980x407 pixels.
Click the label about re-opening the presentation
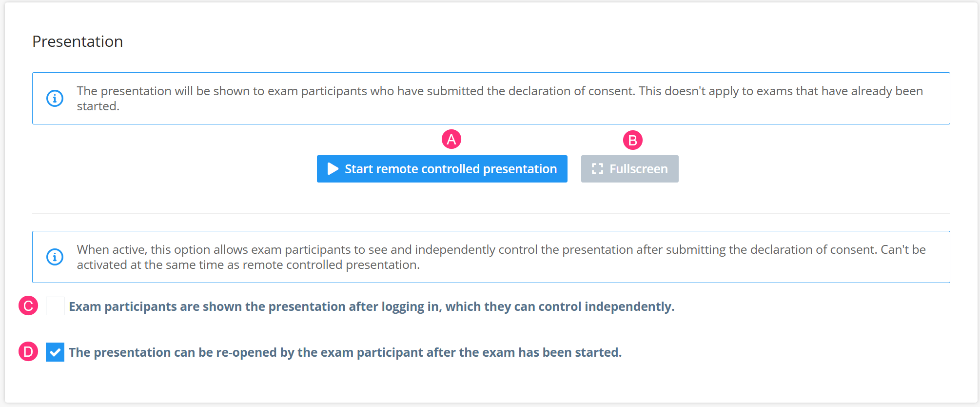[x=346, y=352]
